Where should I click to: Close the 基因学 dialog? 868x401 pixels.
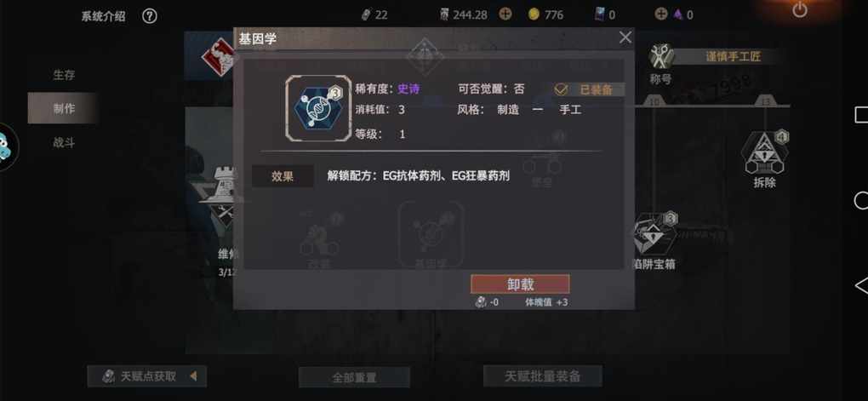[x=625, y=37]
